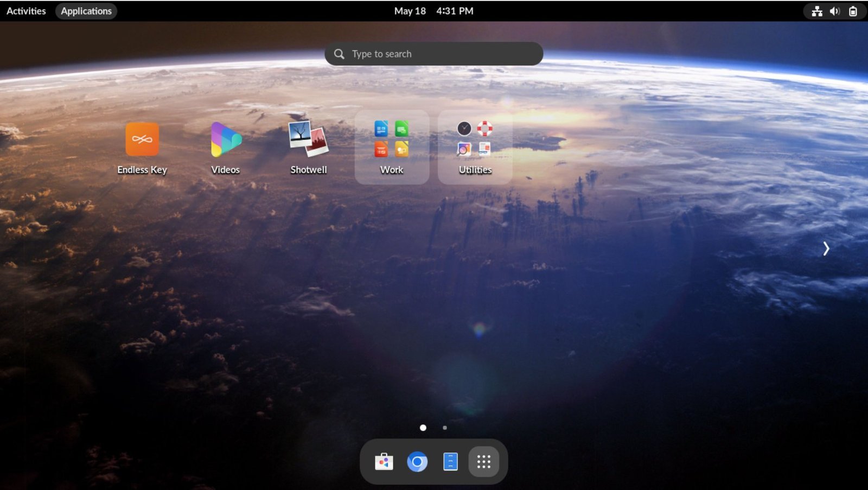Open the battery indicator in top bar
868x490 pixels.
click(853, 11)
